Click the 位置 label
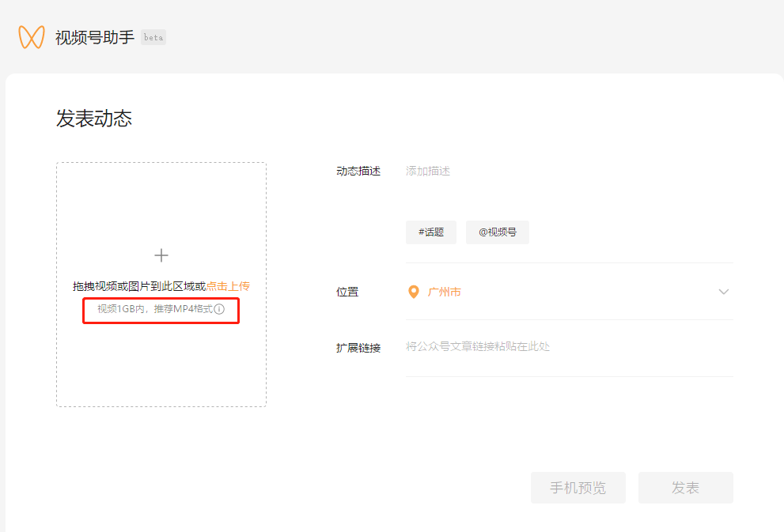The image size is (784, 532). (x=347, y=292)
